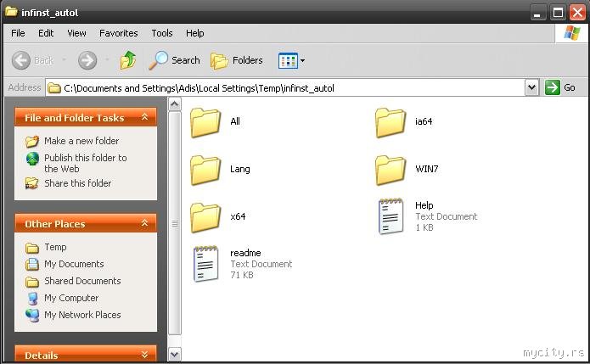Image resolution: width=590 pixels, height=364 pixels.
Task: Click the Make a new folder icon
Action: click(32, 141)
